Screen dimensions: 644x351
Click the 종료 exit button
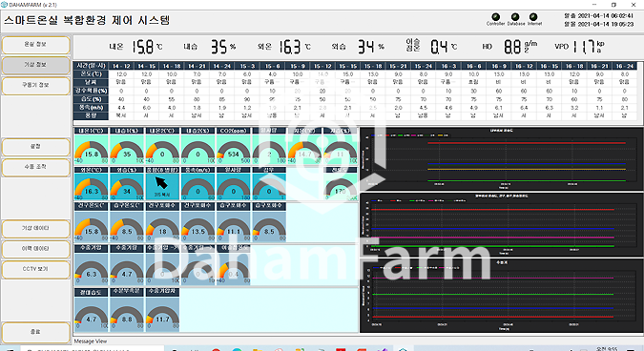click(x=35, y=332)
